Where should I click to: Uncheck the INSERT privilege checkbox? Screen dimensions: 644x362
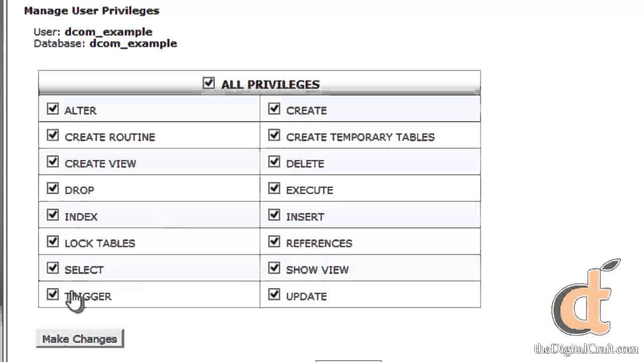point(274,215)
